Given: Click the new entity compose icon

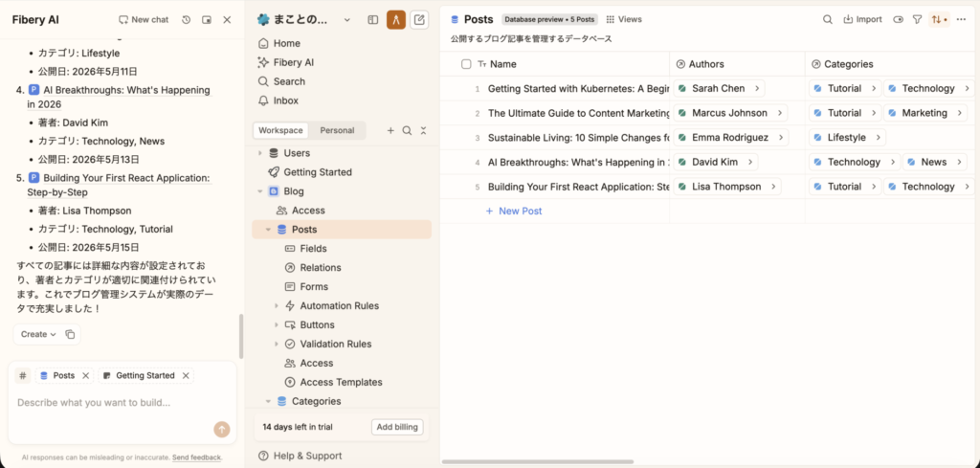Looking at the screenshot, I should tap(419, 20).
